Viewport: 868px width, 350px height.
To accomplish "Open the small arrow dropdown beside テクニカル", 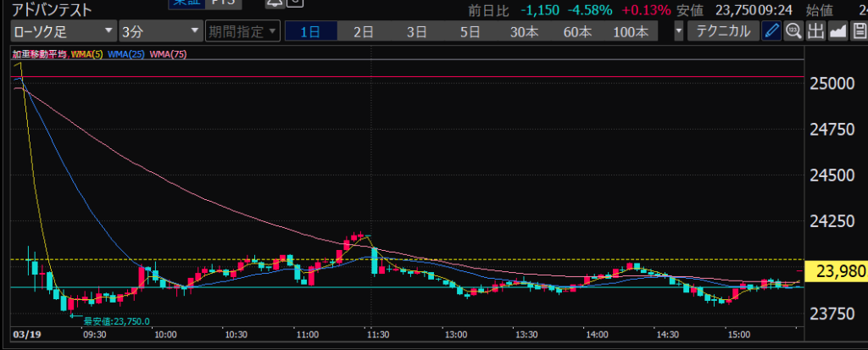I will [x=679, y=32].
